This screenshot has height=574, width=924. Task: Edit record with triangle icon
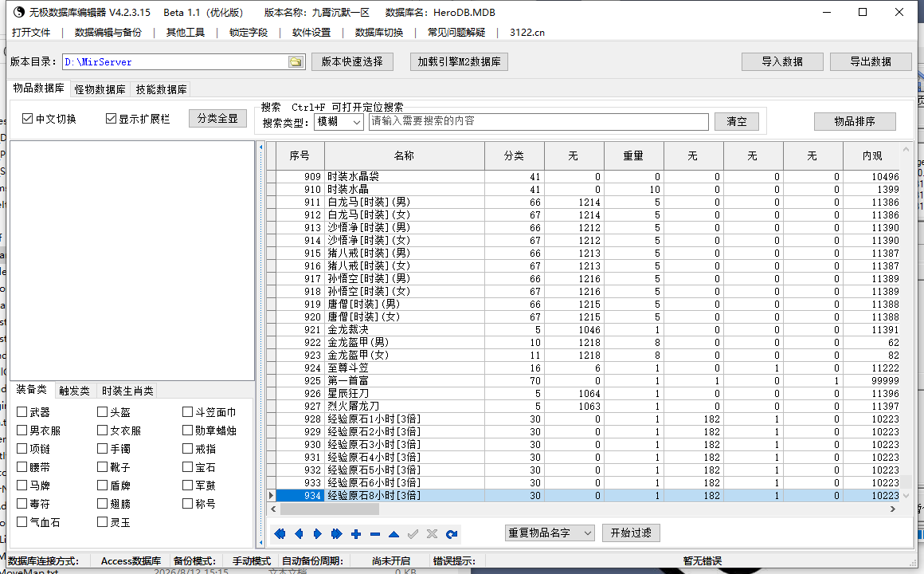[393, 534]
